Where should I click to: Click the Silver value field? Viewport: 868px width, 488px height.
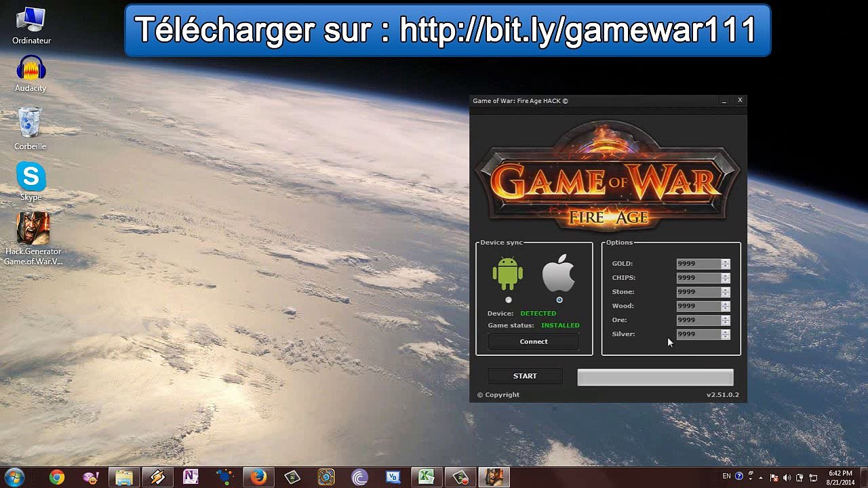pyautogui.click(x=698, y=334)
